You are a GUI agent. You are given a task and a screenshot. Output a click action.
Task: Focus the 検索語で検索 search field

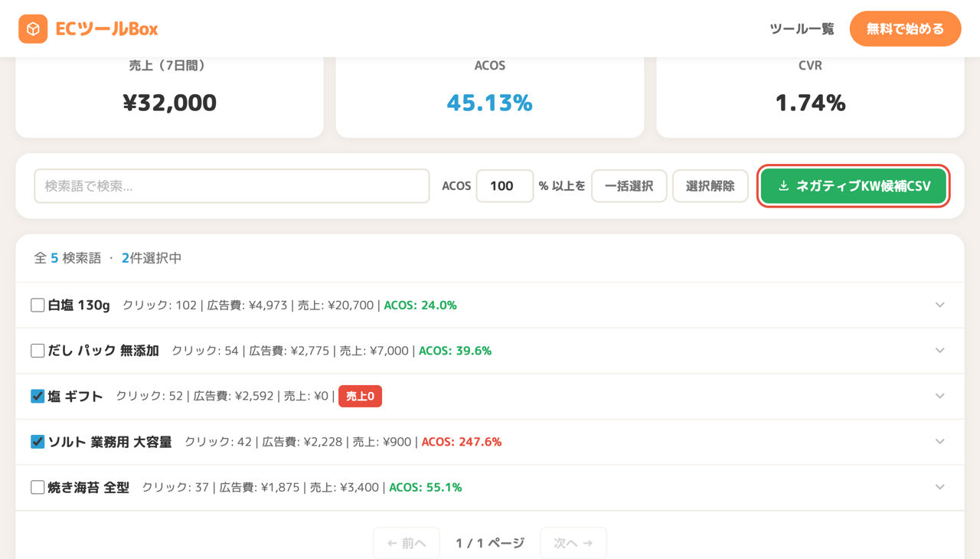[232, 186]
